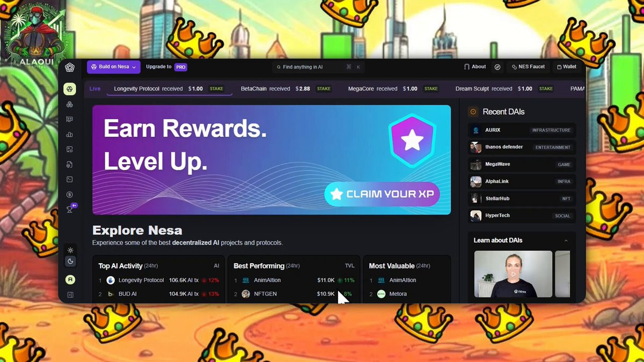644x362 pixels.
Task: Open the Wallet menu item
Action: click(x=567, y=67)
